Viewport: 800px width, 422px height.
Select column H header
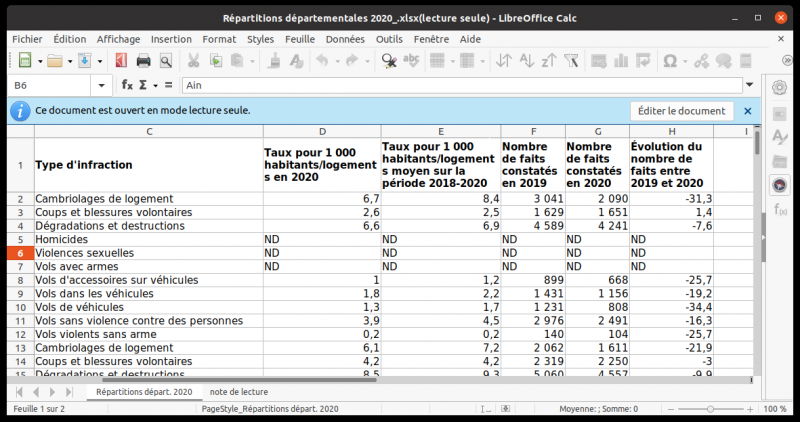pos(671,131)
